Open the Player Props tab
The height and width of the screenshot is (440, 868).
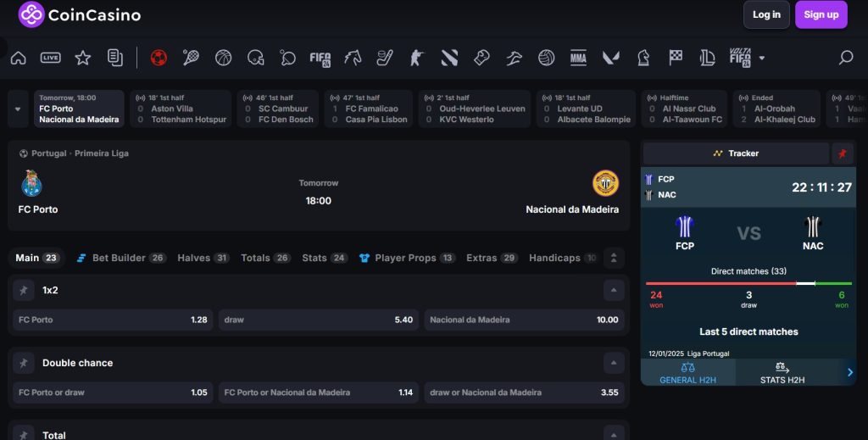point(407,258)
